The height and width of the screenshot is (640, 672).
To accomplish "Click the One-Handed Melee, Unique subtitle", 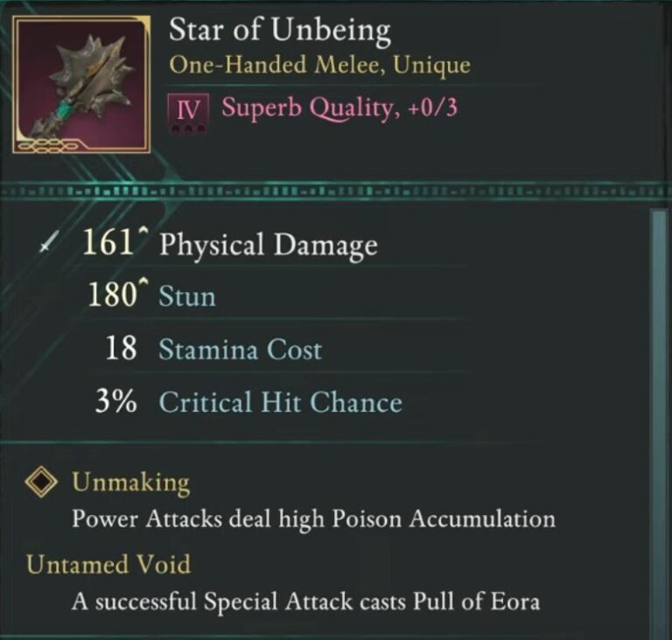I will (x=319, y=66).
